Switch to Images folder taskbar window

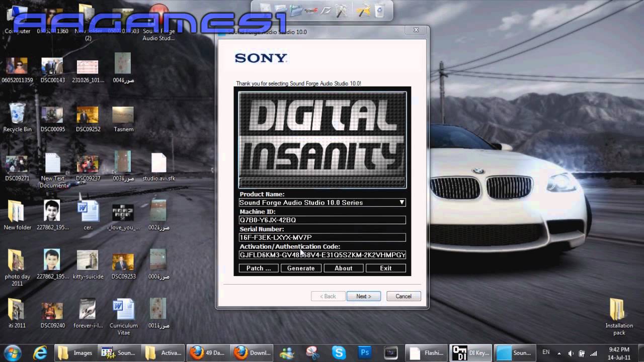click(76, 353)
